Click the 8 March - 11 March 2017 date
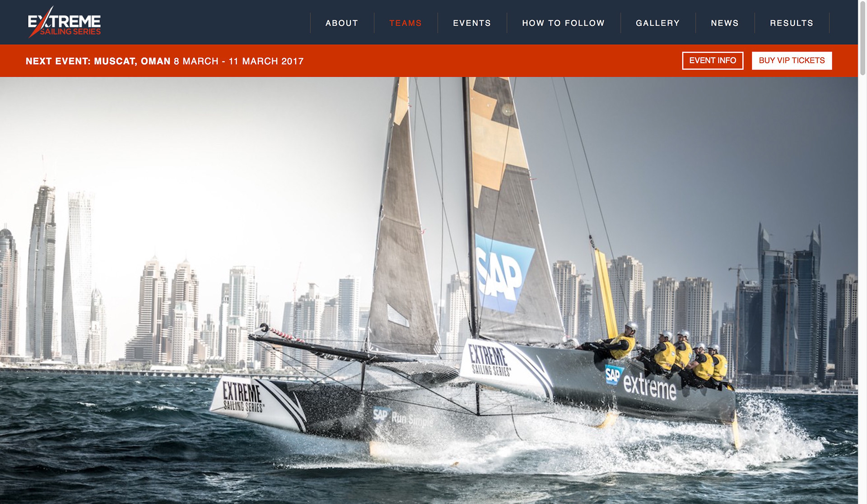Screen dimensions: 867x504 tap(239, 61)
